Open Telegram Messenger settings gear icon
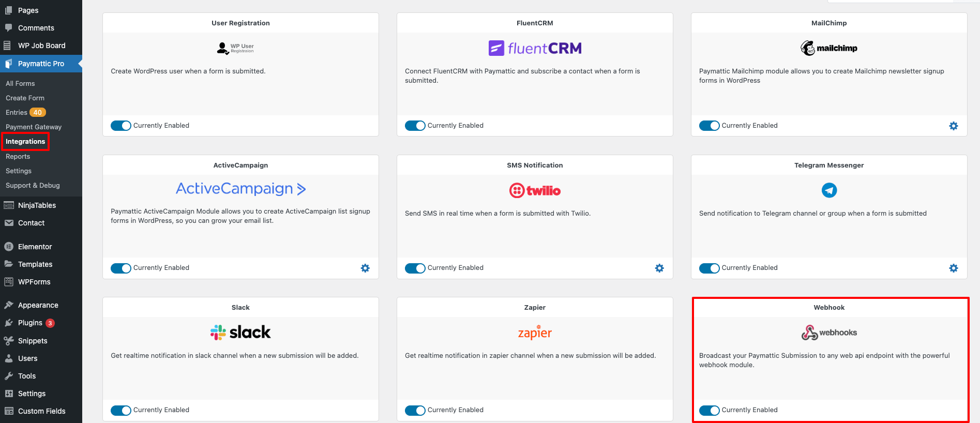980x423 pixels. pyautogui.click(x=954, y=268)
